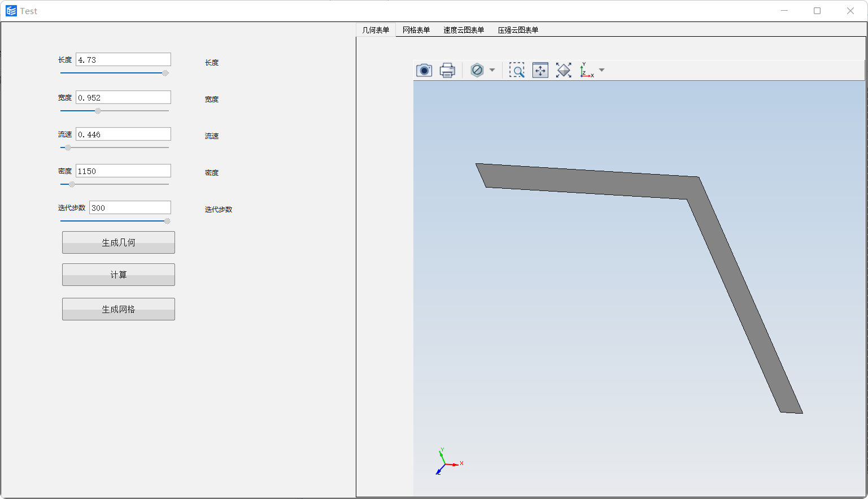Open the 速度云图表单 tab
This screenshot has height=499, width=868.
coord(464,30)
